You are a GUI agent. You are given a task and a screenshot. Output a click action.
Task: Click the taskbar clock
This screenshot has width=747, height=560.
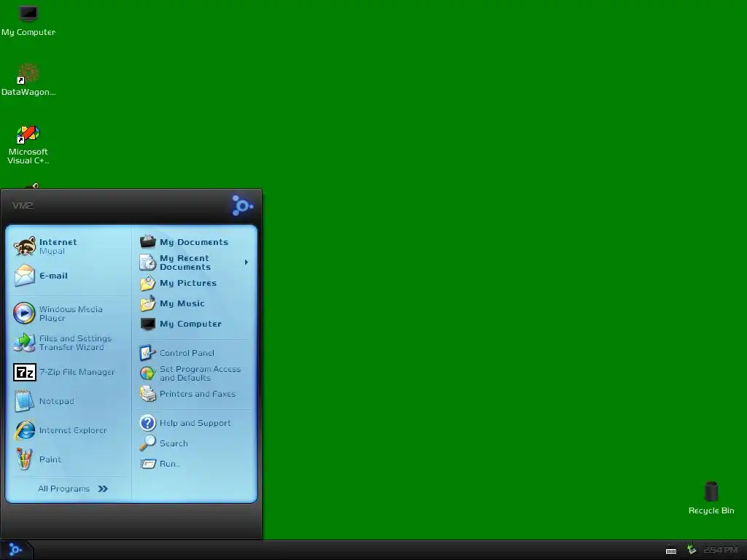[720, 550]
